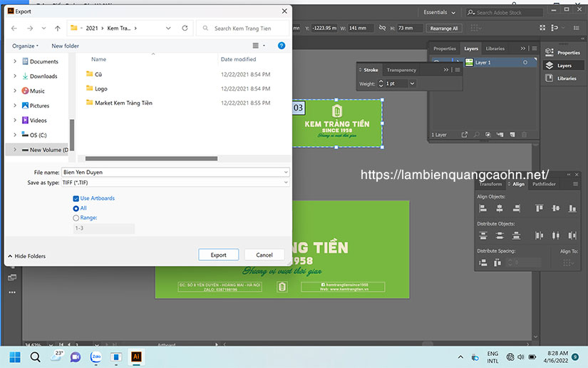Click the horizontal align left icon
Image resolution: width=588 pixels, height=368 pixels.
[483, 208]
